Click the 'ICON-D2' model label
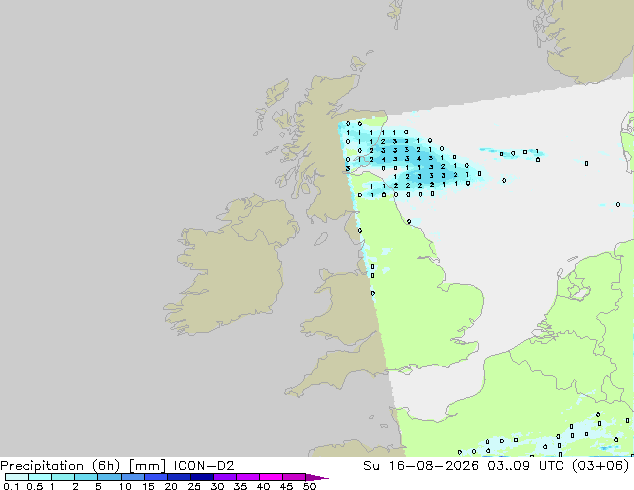The height and width of the screenshot is (490, 634). (204, 466)
